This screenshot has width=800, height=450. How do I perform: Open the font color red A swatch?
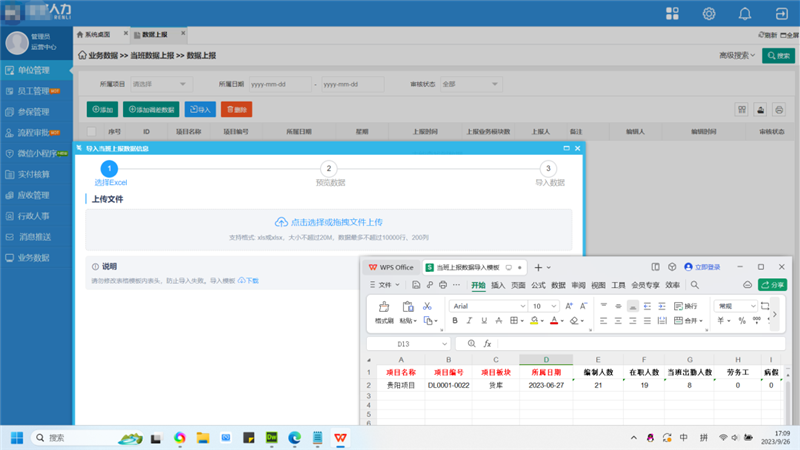[555, 321]
